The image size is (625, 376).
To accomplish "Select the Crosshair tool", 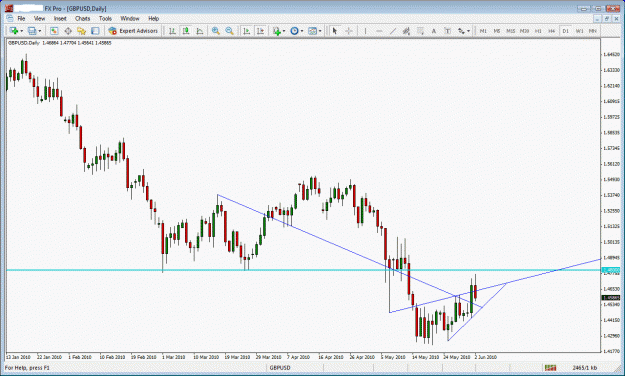I will 349,31.
